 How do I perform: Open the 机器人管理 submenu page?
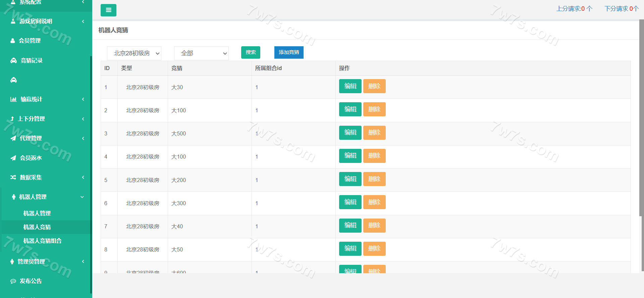37,213
